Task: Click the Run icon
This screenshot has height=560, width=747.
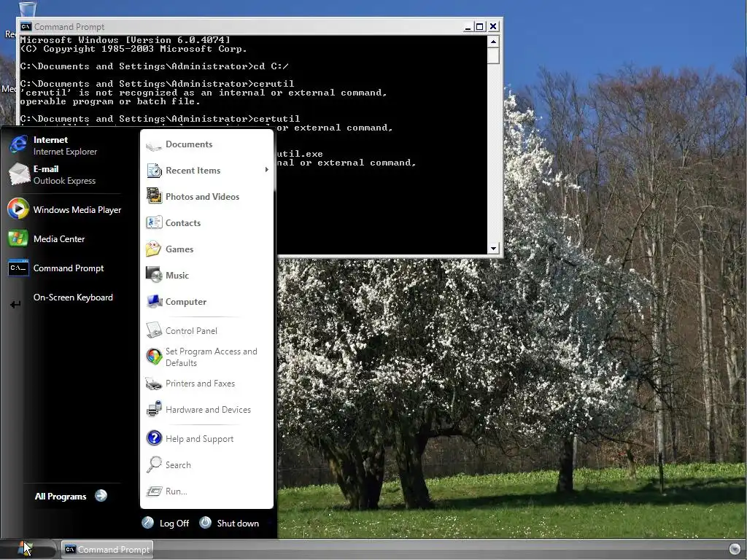Action: click(x=155, y=491)
